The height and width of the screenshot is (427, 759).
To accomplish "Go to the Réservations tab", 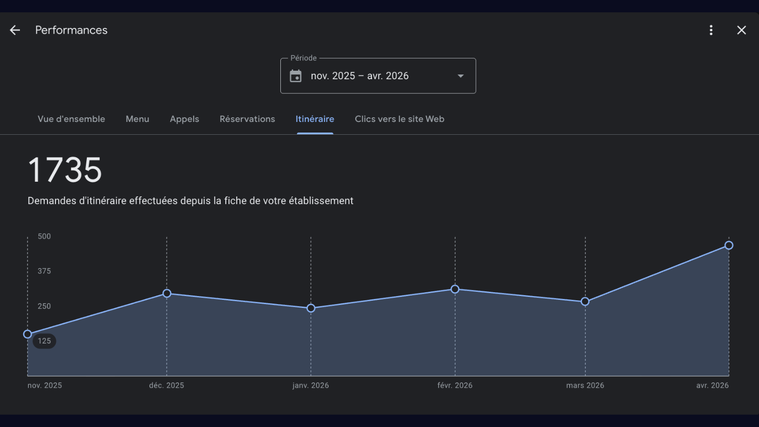I will pos(247,119).
